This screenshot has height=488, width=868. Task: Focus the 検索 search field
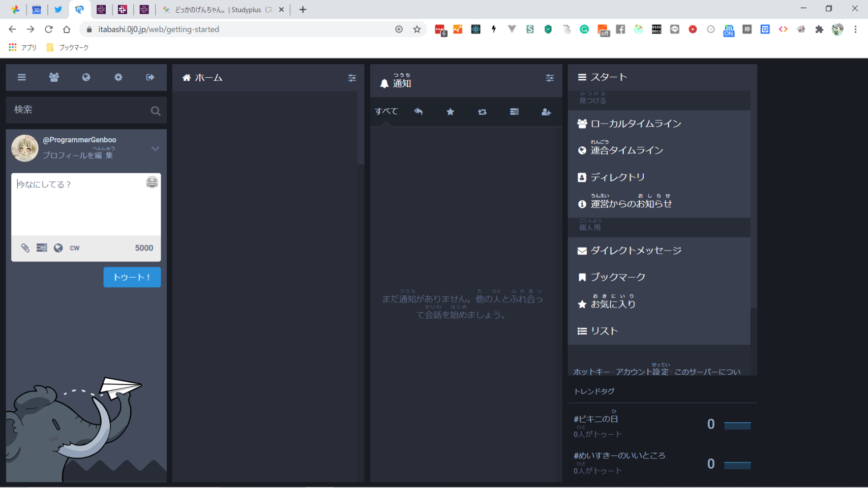pyautogui.click(x=79, y=110)
